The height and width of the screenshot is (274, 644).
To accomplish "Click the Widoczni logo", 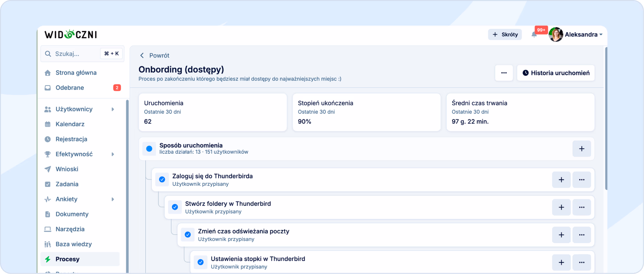I will tap(71, 34).
